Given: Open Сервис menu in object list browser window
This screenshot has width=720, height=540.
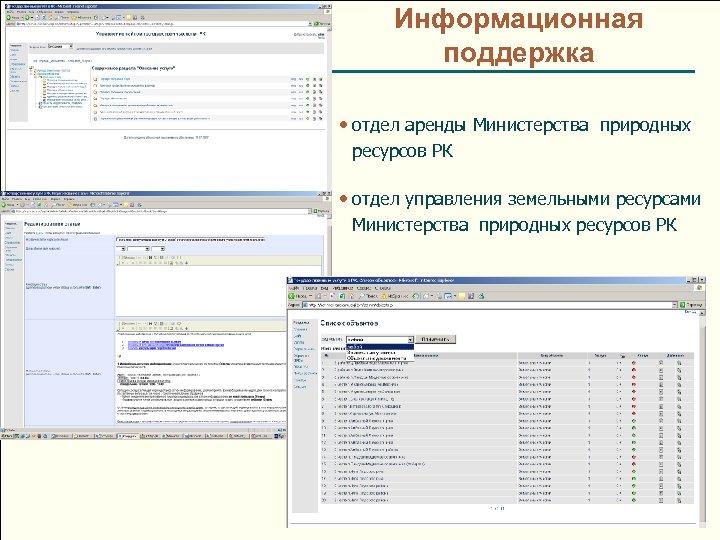Looking at the screenshot, I should [x=364, y=288].
